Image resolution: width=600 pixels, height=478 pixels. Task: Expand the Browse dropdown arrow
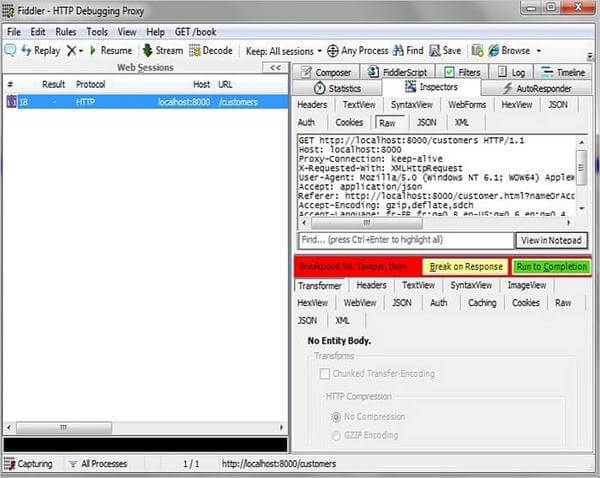[x=538, y=50]
